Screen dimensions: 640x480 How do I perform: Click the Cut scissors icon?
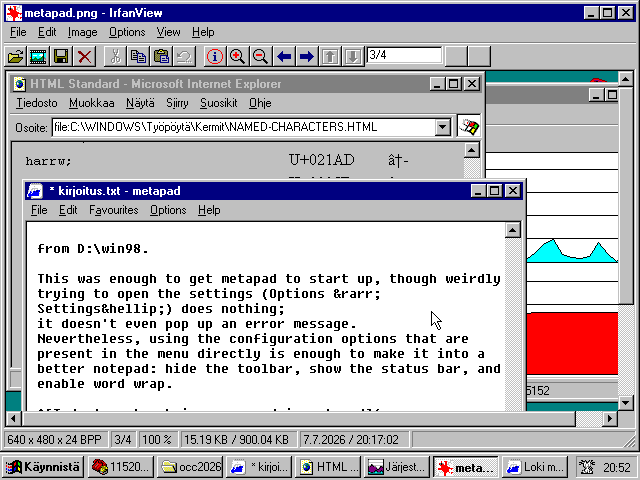116,56
